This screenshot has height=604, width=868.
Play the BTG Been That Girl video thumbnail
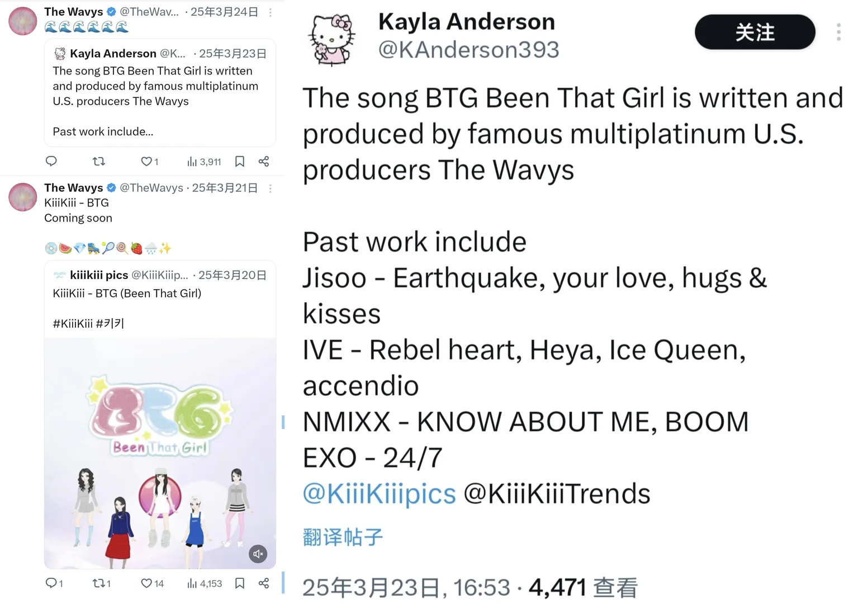[160, 453]
